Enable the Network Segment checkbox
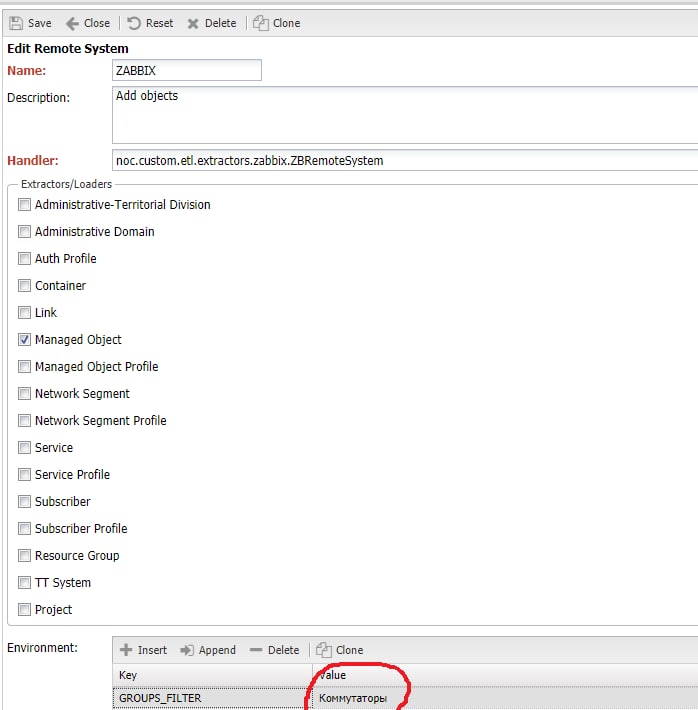This screenshot has width=698, height=710. 24,393
